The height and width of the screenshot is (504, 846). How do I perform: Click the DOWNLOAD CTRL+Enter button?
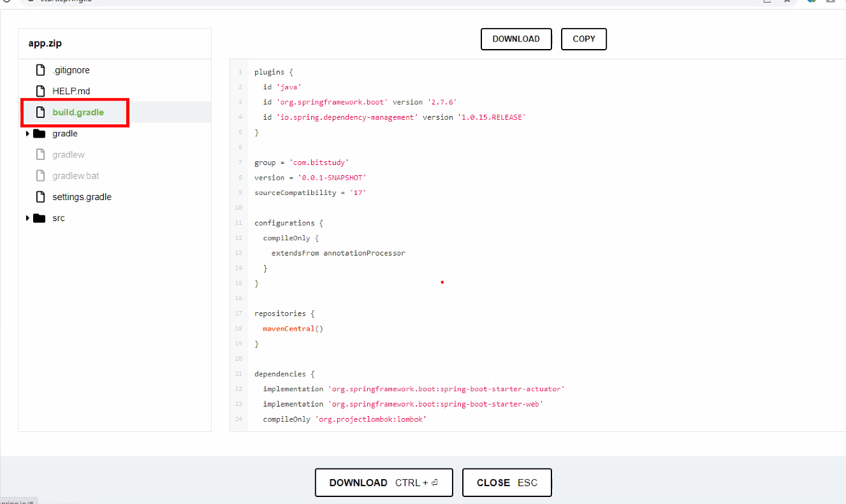[383, 482]
